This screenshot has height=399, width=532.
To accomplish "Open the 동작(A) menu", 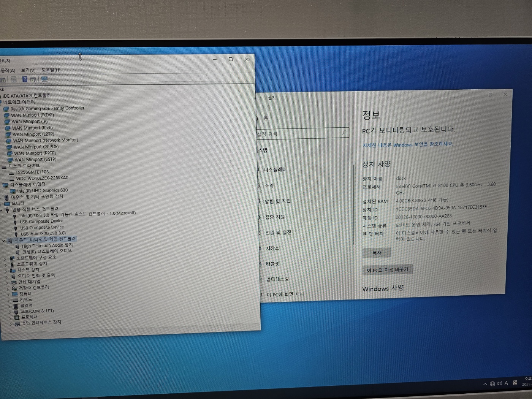I will click(8, 71).
